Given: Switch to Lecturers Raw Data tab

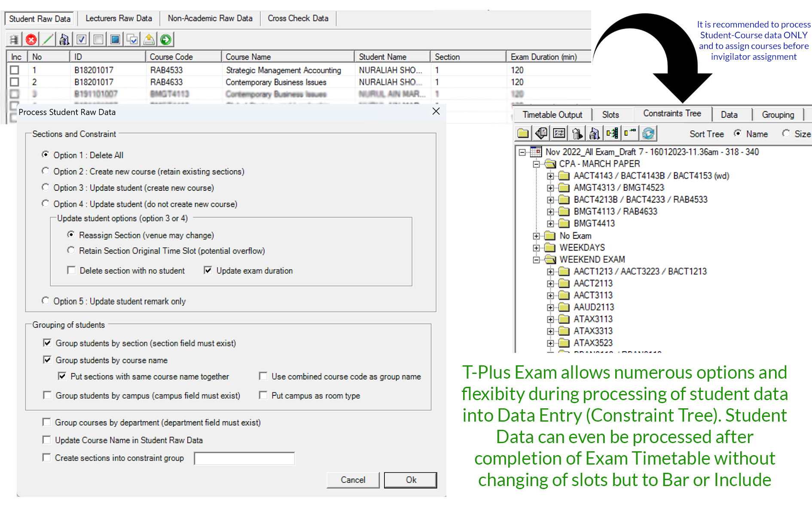Looking at the screenshot, I should pyautogui.click(x=119, y=18).
